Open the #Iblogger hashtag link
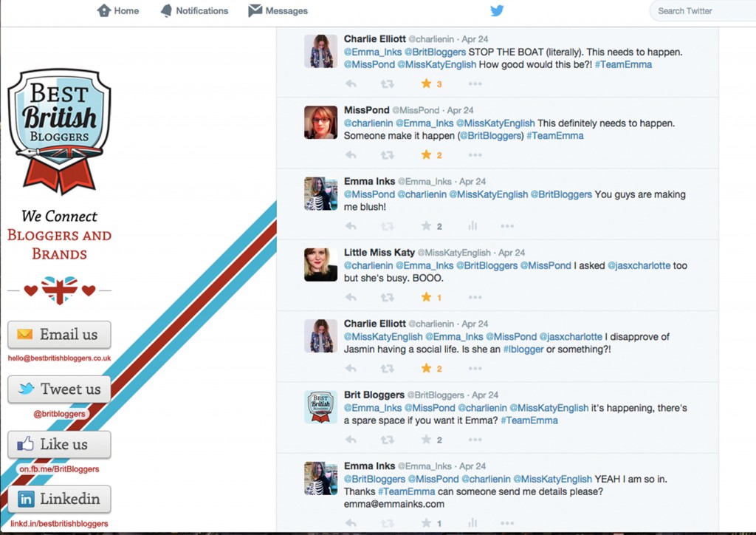Image resolution: width=756 pixels, height=535 pixels. click(523, 350)
